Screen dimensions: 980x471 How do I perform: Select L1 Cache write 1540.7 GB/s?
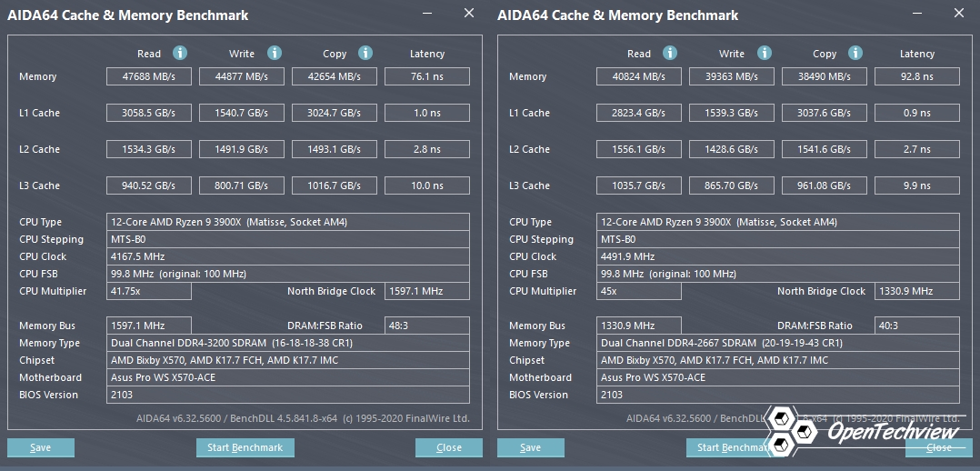[241, 114]
